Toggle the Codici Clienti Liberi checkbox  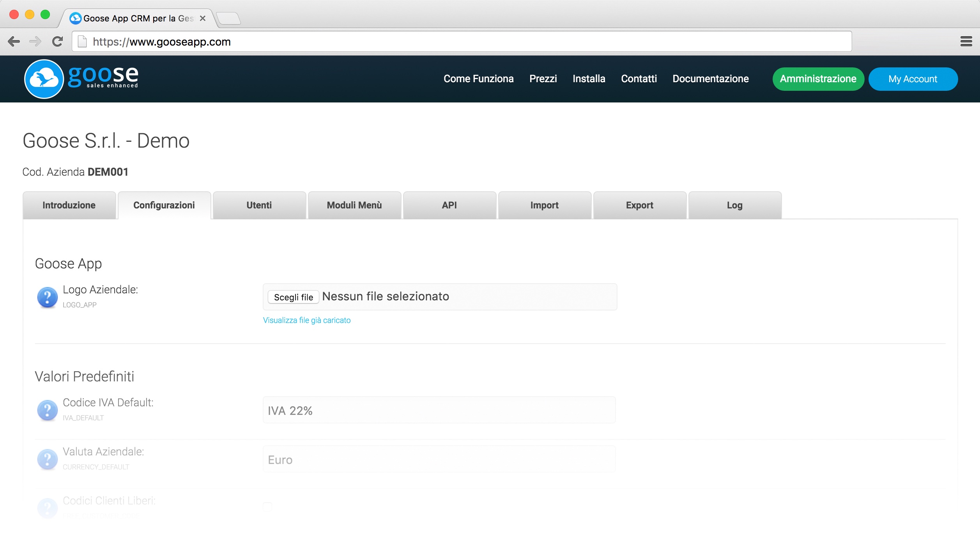267,507
